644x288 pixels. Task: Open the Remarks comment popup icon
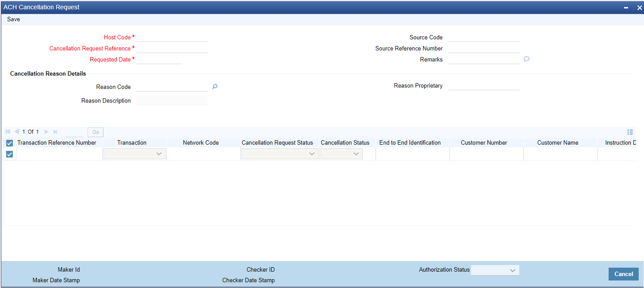526,59
